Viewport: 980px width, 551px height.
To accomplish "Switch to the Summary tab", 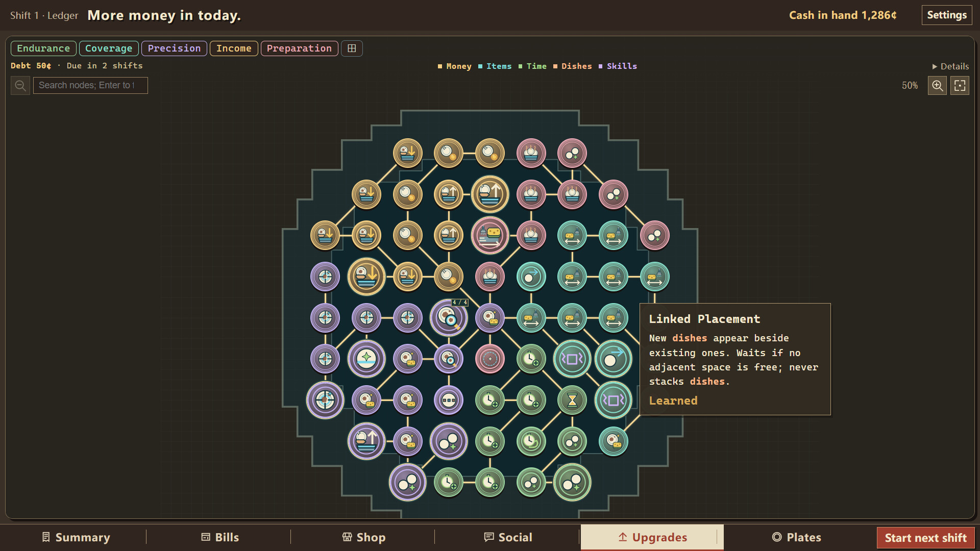I will [76, 537].
